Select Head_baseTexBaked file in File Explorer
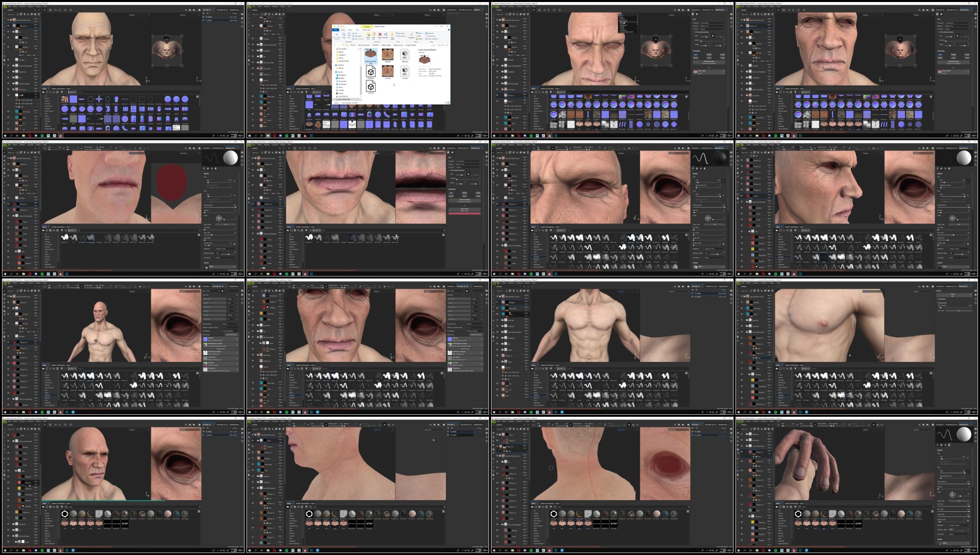 point(371,56)
